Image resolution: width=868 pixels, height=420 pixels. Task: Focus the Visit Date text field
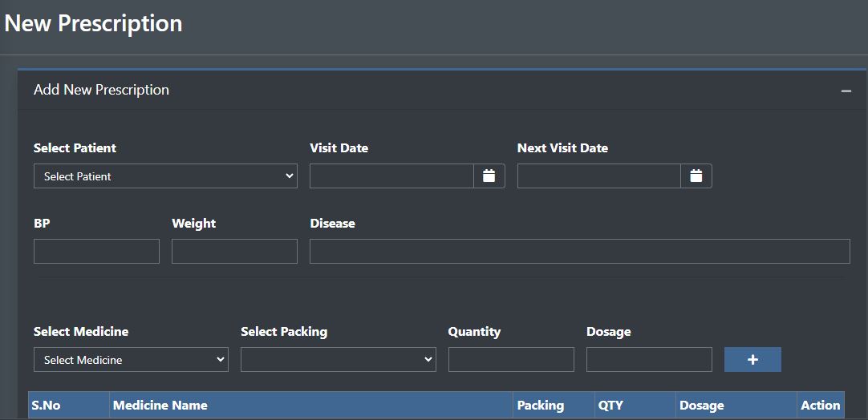391,176
